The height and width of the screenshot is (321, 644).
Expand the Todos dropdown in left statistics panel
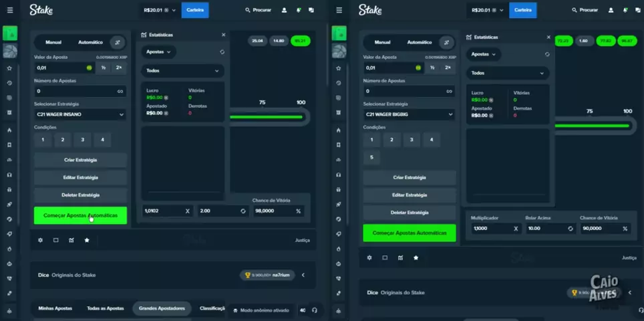182,70
